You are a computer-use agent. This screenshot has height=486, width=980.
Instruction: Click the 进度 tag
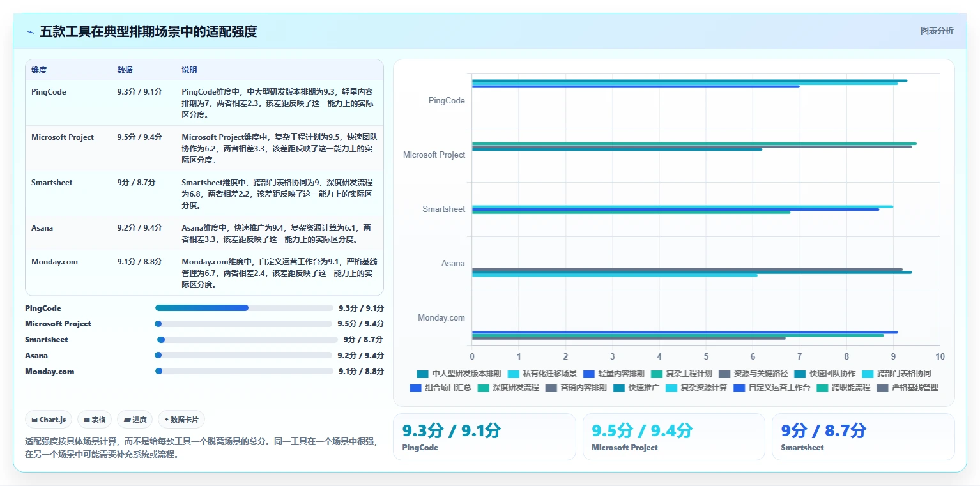(x=135, y=420)
